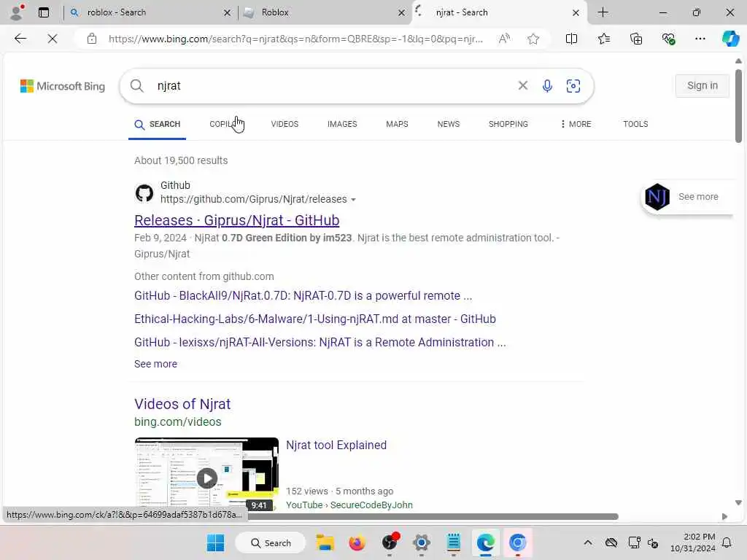Open Ethical-Hacking-Labs njRAT.md link
Screen dimensions: 747x560
[x=315, y=319]
